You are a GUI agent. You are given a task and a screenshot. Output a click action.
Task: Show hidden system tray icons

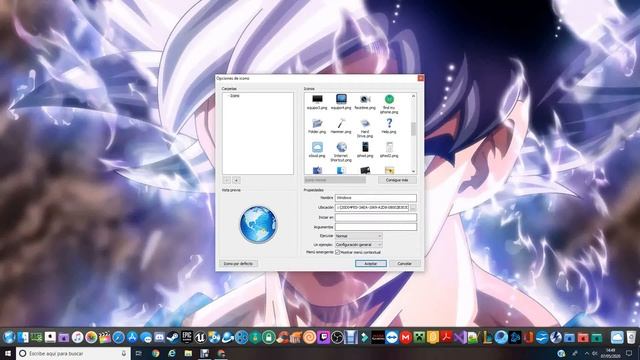pyautogui.click(x=587, y=353)
